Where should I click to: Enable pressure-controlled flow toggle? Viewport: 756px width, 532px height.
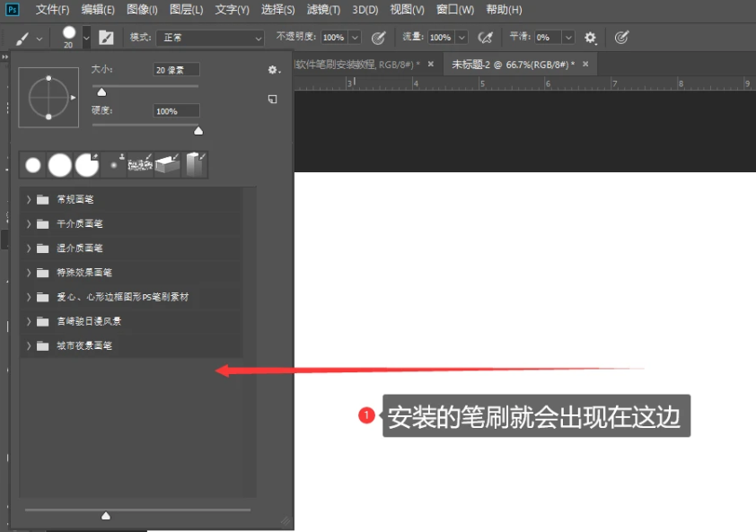click(621, 38)
